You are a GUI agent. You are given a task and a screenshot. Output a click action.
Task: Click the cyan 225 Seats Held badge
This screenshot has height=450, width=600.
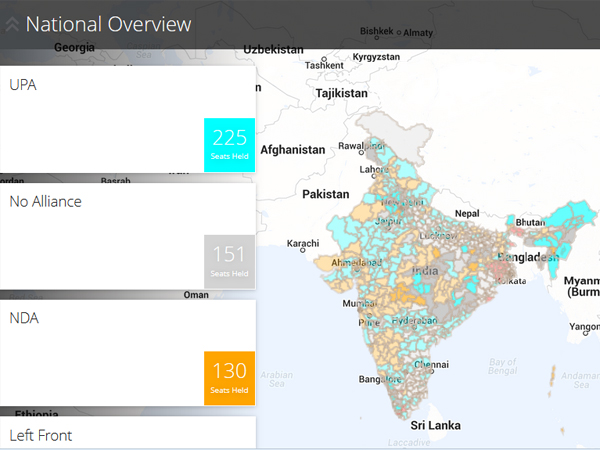pyautogui.click(x=229, y=145)
